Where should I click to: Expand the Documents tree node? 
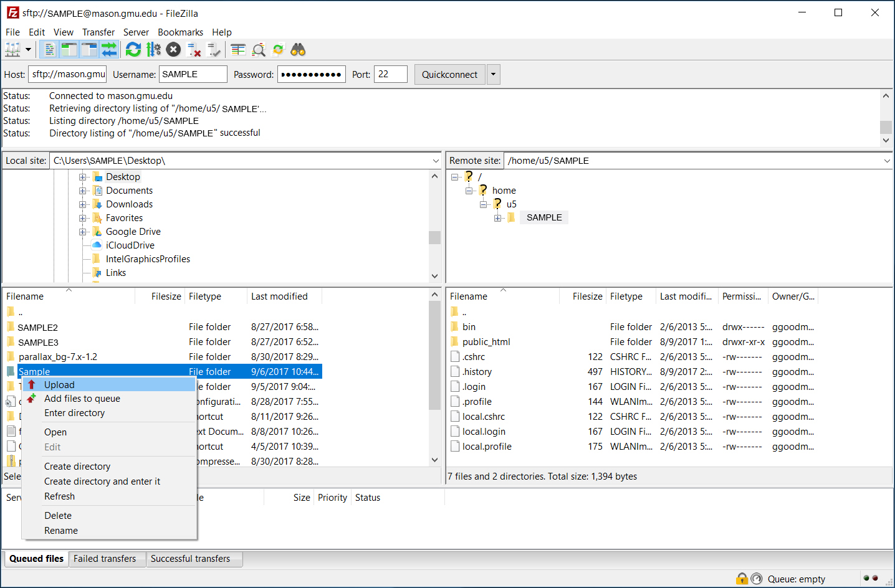tap(82, 191)
